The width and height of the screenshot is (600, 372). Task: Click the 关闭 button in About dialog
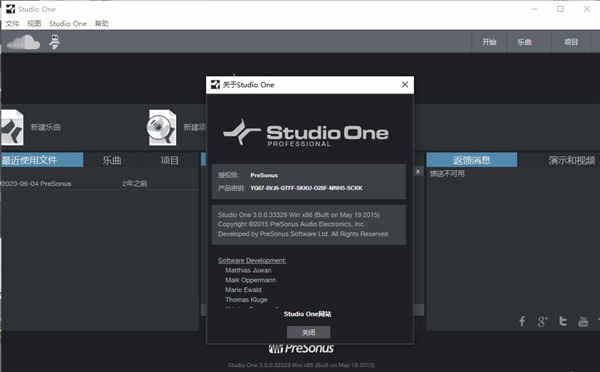pos(308,332)
